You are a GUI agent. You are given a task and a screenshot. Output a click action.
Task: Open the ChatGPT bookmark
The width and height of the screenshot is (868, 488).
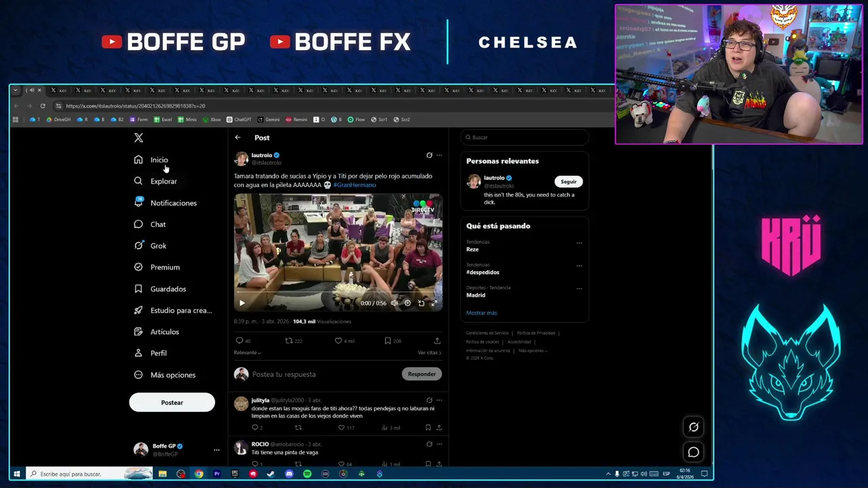coord(239,120)
